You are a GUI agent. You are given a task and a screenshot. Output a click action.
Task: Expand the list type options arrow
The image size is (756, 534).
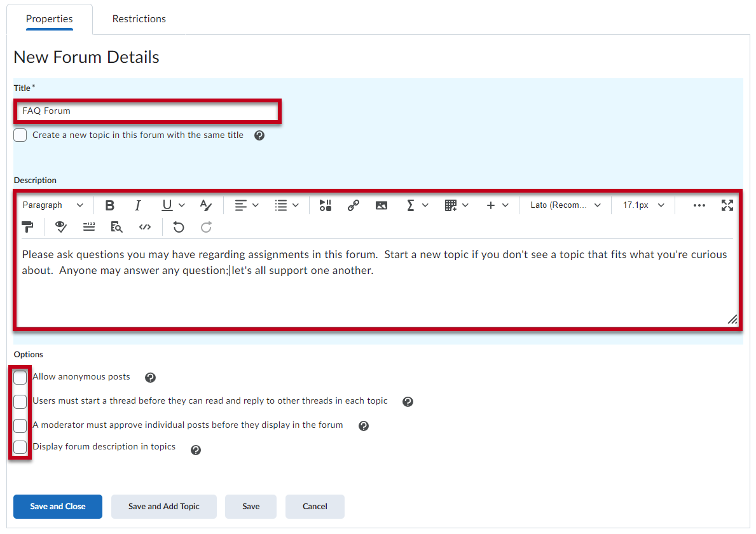(x=296, y=205)
